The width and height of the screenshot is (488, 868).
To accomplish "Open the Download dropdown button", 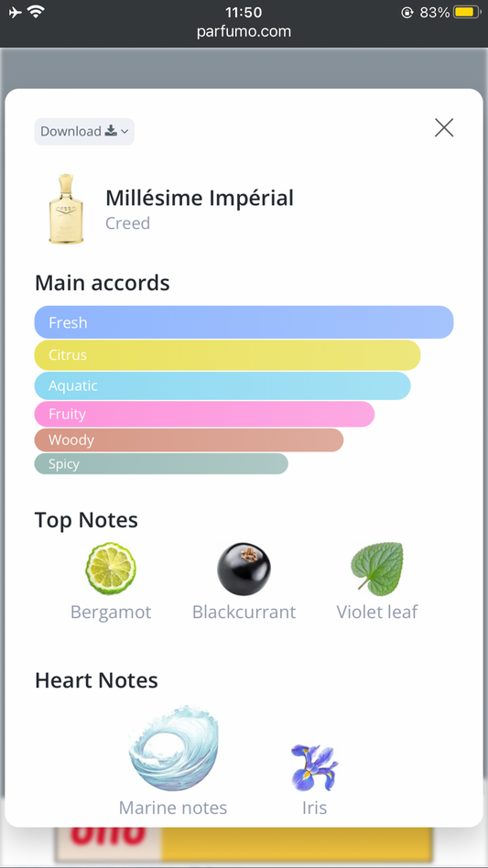I will point(84,132).
